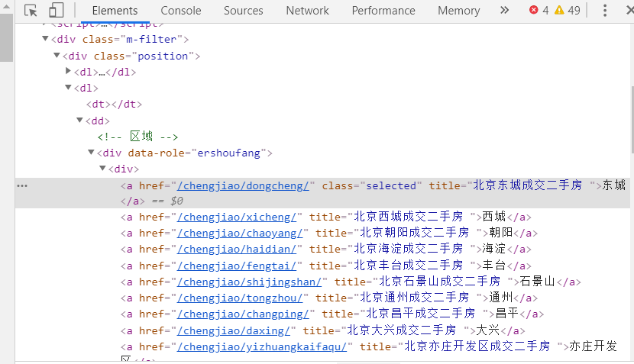Follow the /chengjiao/shijingshan/ link
Viewport: 634px width, 364px height.
pos(249,282)
